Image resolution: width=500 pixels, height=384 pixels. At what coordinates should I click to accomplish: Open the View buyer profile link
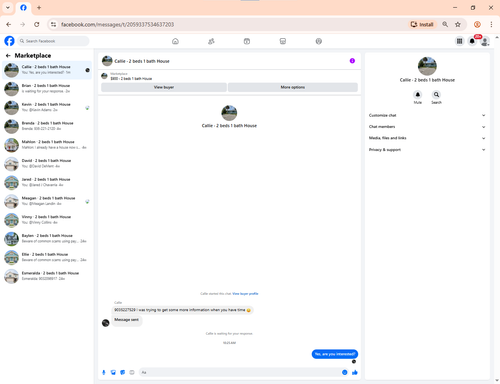click(x=245, y=294)
